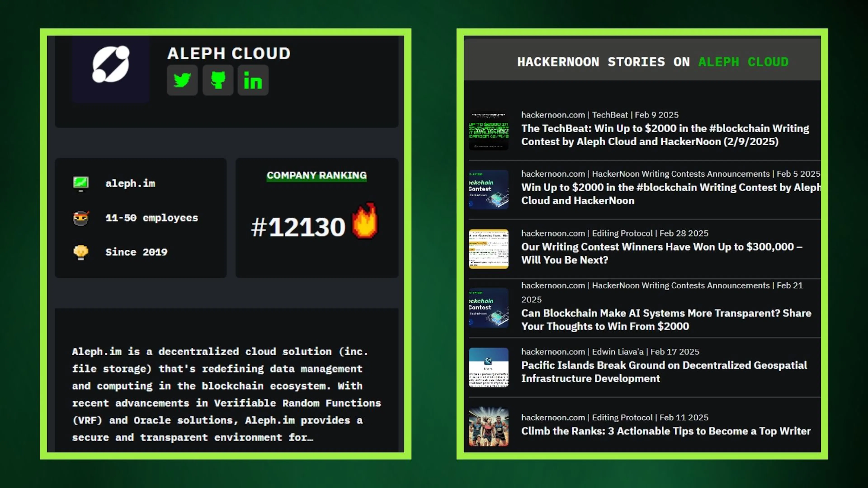Click the monitor icon next to aleph.im

[x=81, y=183]
